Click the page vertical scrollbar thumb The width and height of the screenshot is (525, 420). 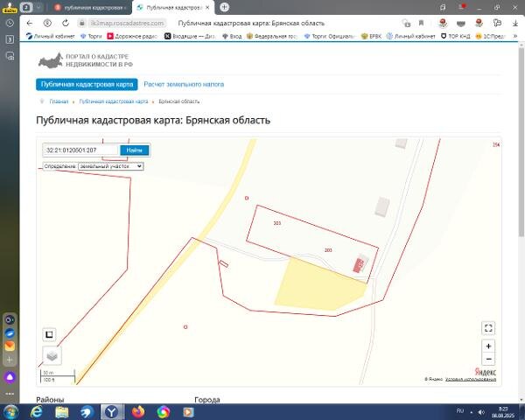tap(521, 142)
